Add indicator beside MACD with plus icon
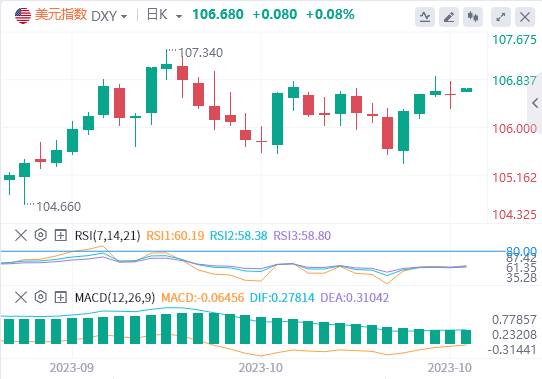The image size is (542, 379). 61,297
